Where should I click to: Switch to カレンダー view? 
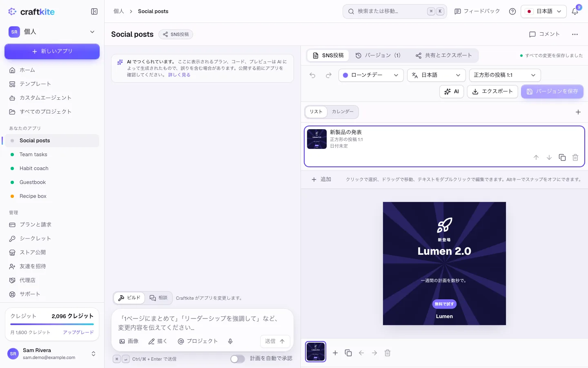tap(343, 112)
